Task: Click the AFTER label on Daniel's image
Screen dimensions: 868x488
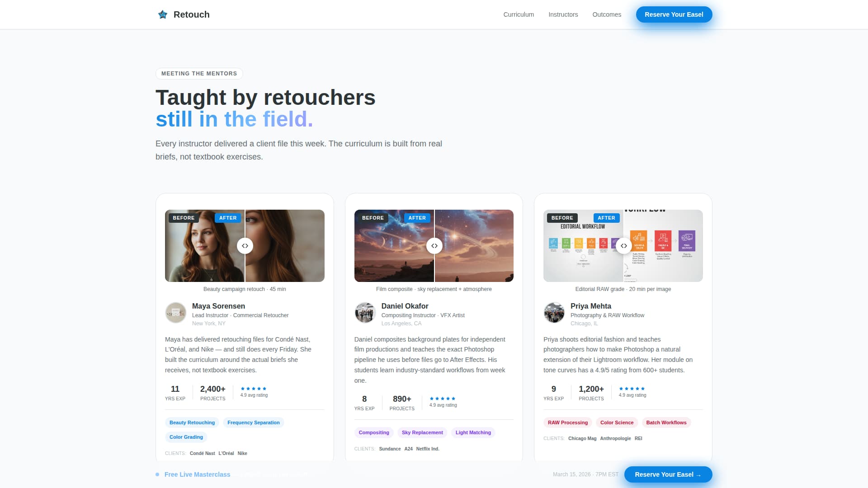Action: 417,218
